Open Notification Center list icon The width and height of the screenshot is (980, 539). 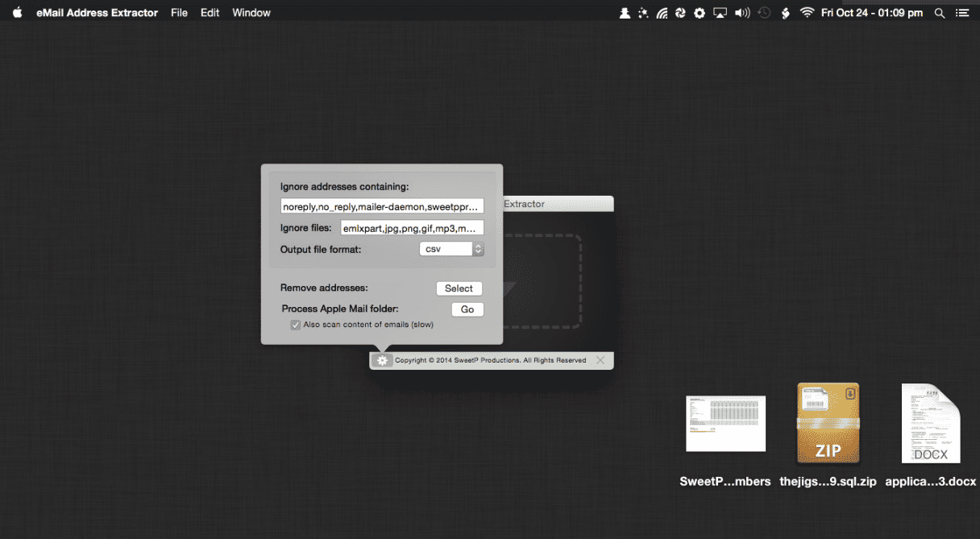(962, 13)
